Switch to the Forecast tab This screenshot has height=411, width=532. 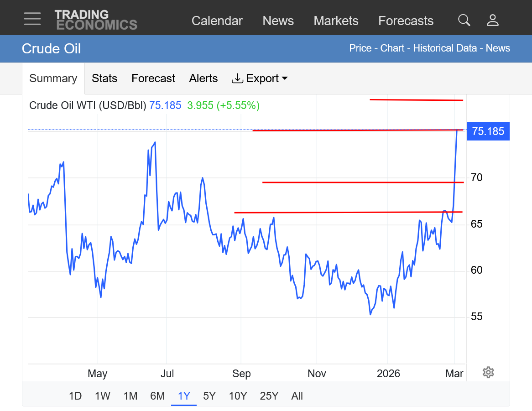click(153, 78)
